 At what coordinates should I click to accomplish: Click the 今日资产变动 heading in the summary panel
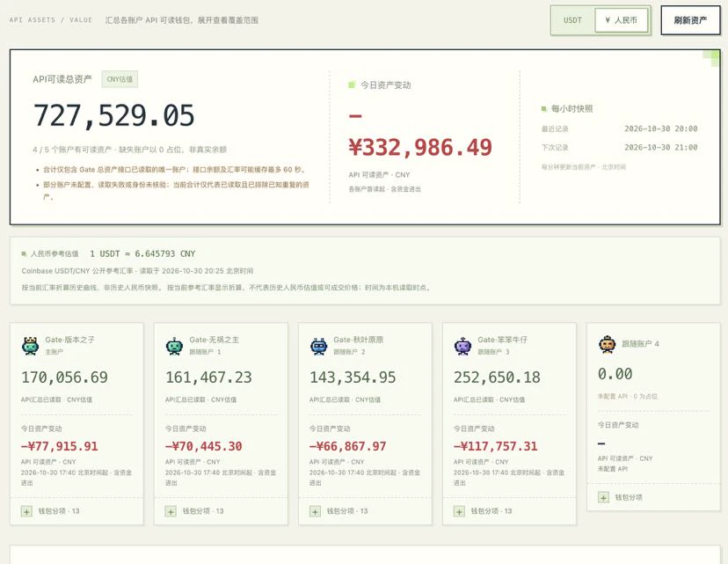[x=385, y=85]
